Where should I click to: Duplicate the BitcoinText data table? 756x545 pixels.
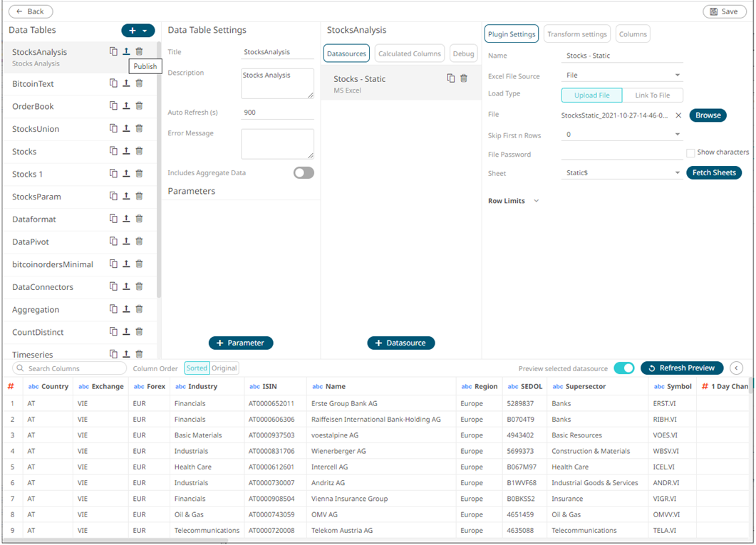(x=113, y=83)
